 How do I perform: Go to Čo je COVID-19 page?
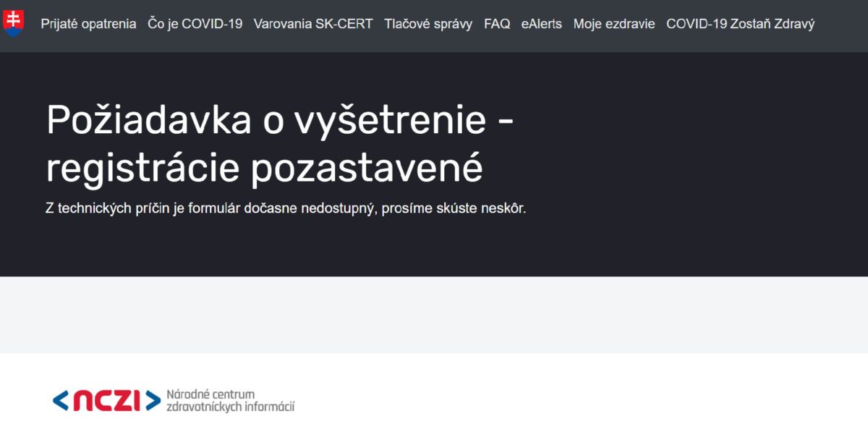pos(195,24)
